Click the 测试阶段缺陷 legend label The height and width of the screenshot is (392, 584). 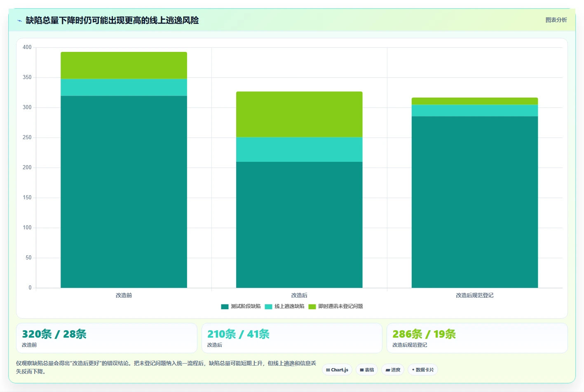tap(246, 306)
